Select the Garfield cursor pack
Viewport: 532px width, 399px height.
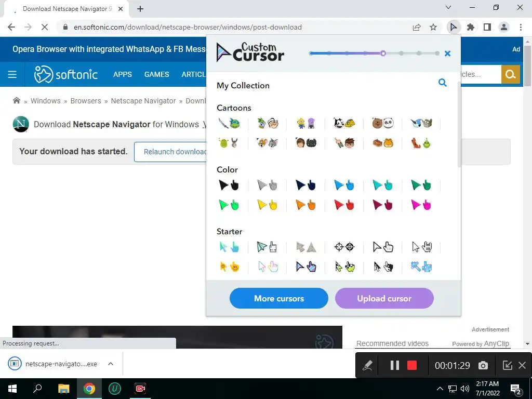click(x=383, y=143)
